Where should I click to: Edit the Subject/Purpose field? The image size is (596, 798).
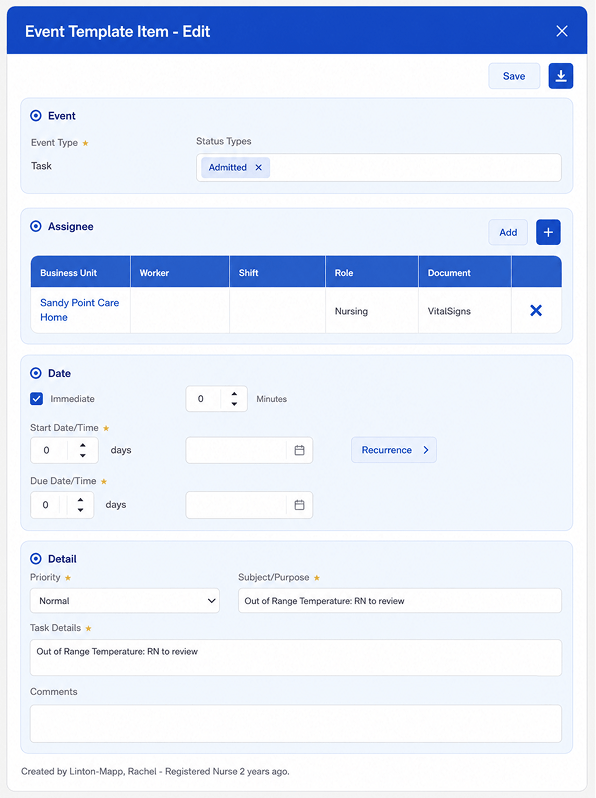400,601
